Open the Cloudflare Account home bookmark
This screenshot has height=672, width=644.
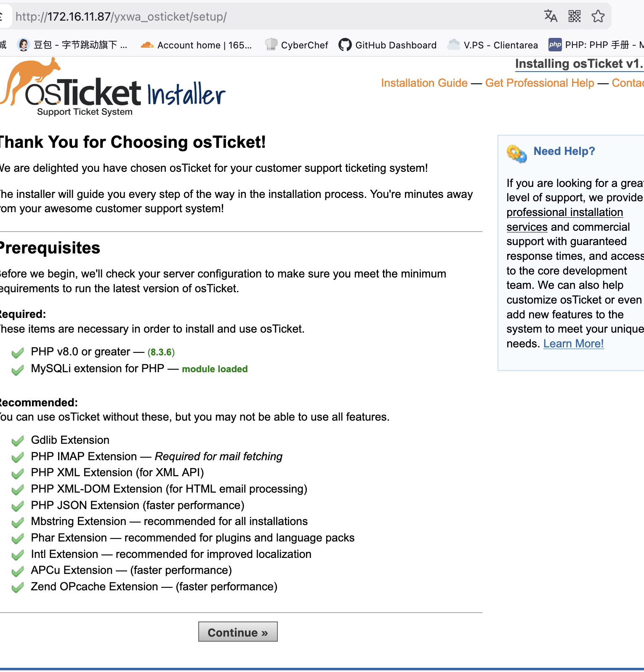[197, 45]
